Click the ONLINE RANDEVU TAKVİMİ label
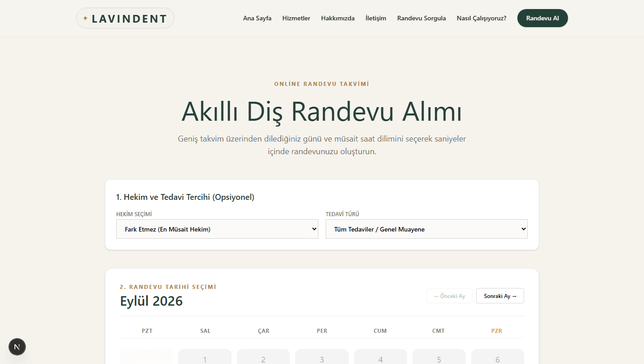This screenshot has width=644, height=364. [x=322, y=84]
